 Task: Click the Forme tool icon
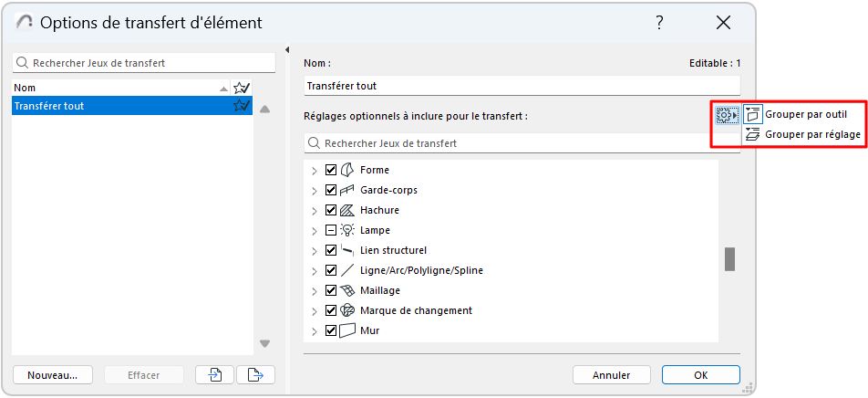point(346,170)
